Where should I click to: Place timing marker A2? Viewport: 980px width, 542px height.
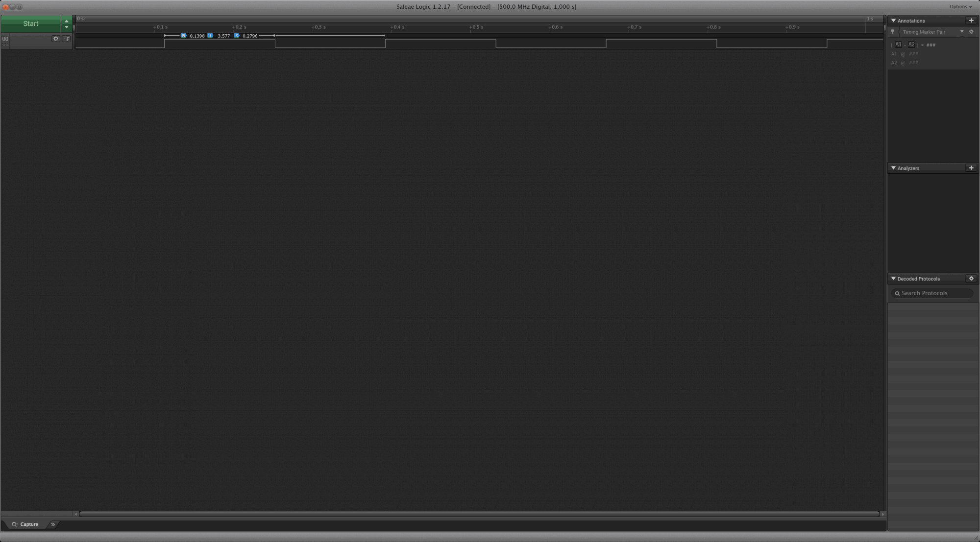point(911,45)
